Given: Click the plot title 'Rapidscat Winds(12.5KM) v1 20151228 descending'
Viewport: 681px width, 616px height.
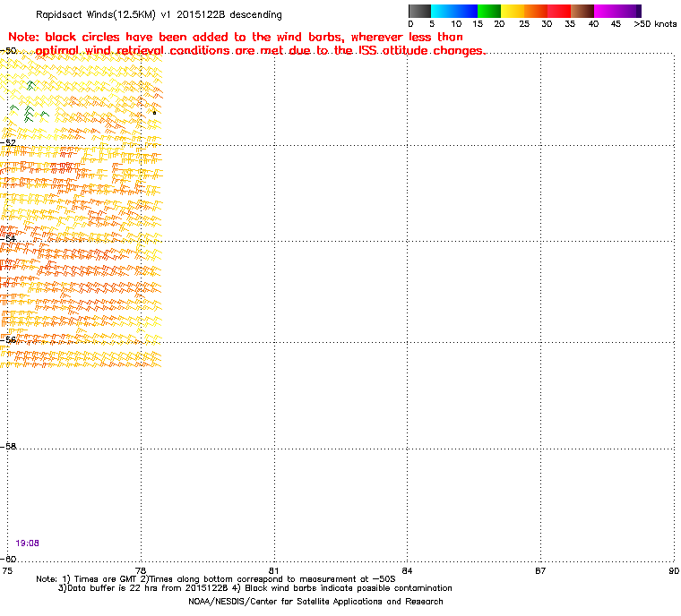Looking at the screenshot, I should click(x=159, y=14).
